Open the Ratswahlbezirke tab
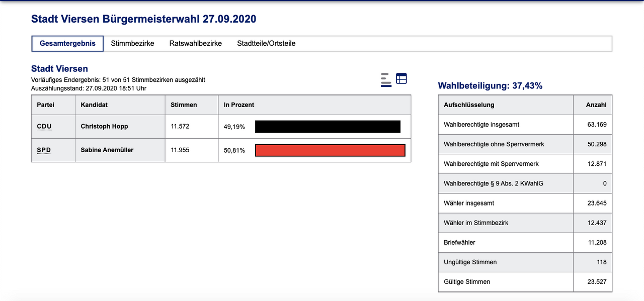This screenshot has width=644, height=301. click(196, 43)
